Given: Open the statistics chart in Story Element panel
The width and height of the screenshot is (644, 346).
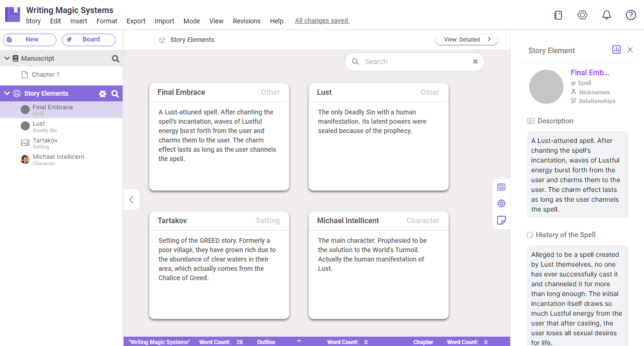Looking at the screenshot, I should point(616,49).
